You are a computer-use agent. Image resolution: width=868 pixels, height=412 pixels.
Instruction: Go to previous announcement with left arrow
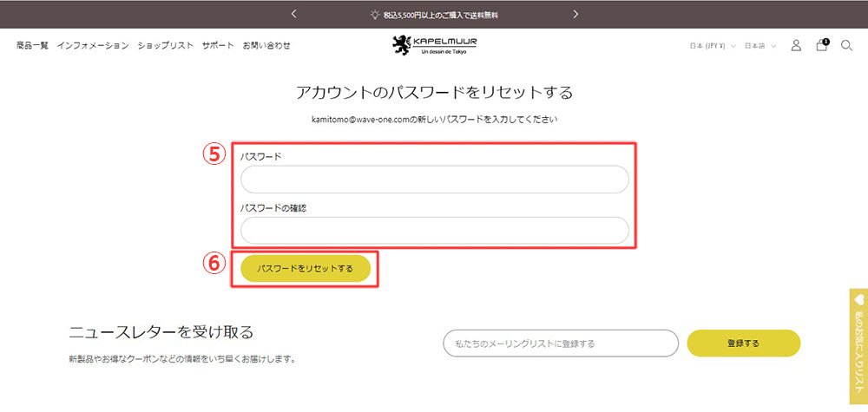click(x=294, y=14)
